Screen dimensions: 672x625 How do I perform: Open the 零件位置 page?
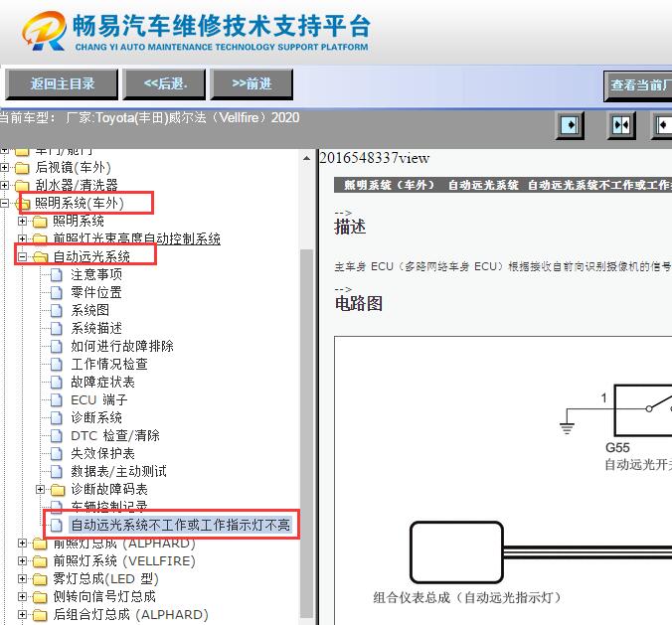96,292
